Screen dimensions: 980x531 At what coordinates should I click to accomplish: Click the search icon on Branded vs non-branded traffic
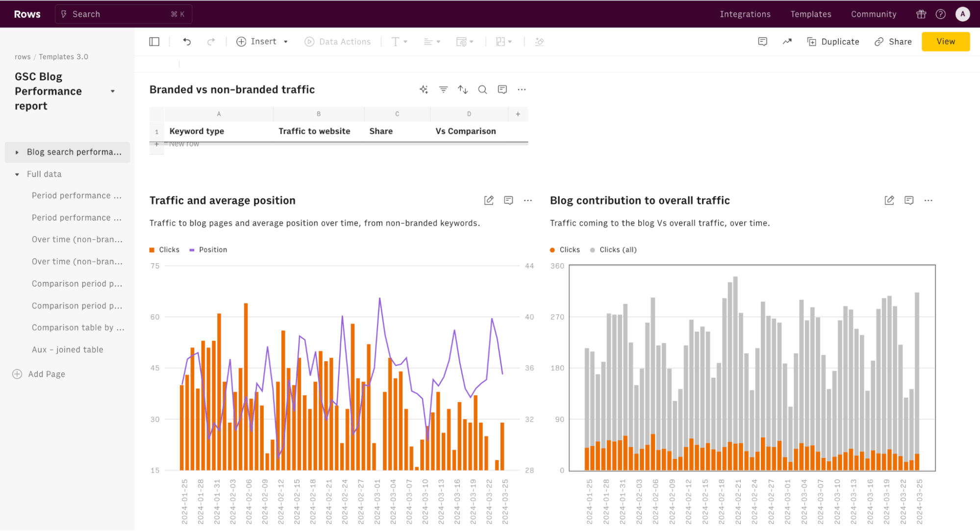[x=482, y=90]
